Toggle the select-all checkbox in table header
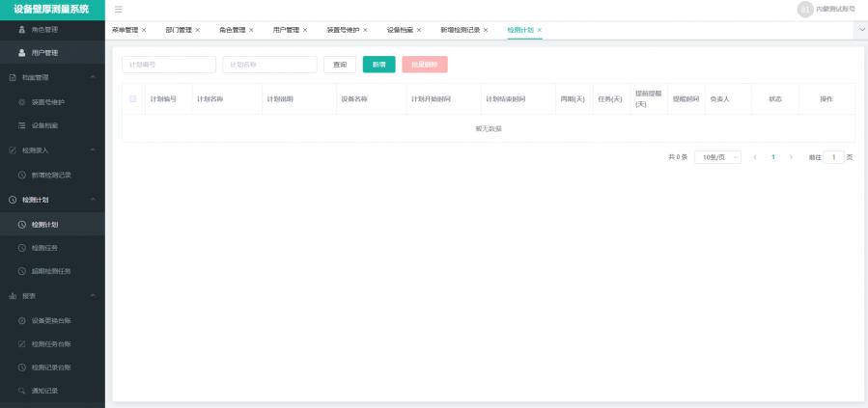Viewport: 868px width, 408px height. pos(133,99)
